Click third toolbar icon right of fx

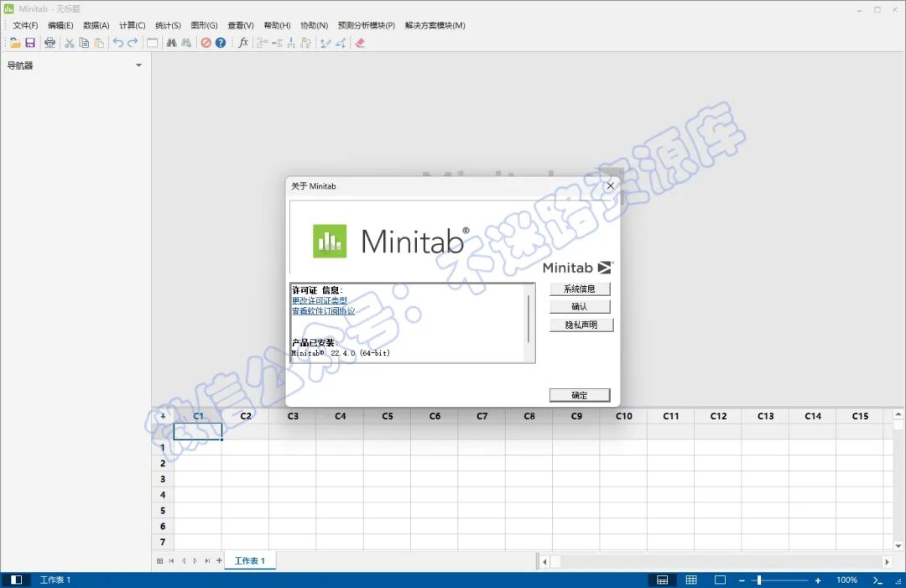[291, 43]
